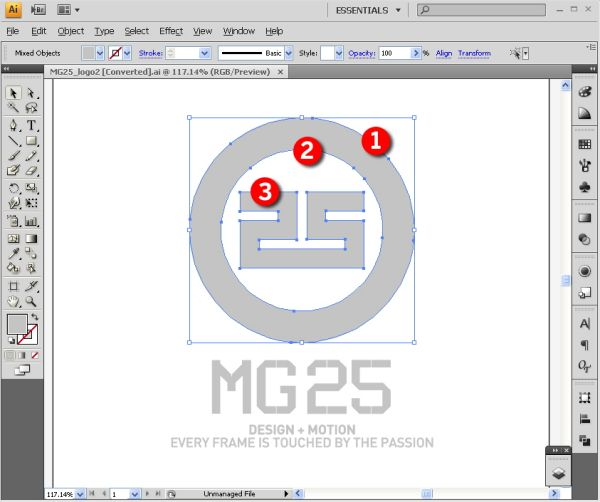Open the zoom level dropdown
Viewport: 600px width, 502px height.
80,494
